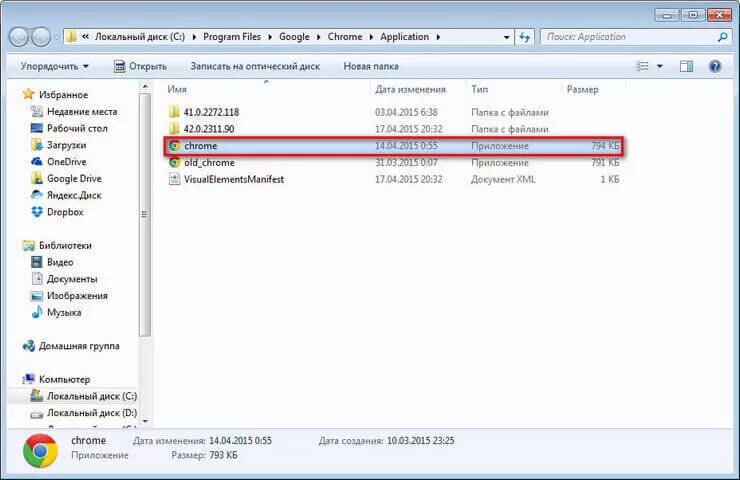Click the Back navigation arrow
Image resolution: width=740 pixels, height=480 pixels.
pos(19,37)
